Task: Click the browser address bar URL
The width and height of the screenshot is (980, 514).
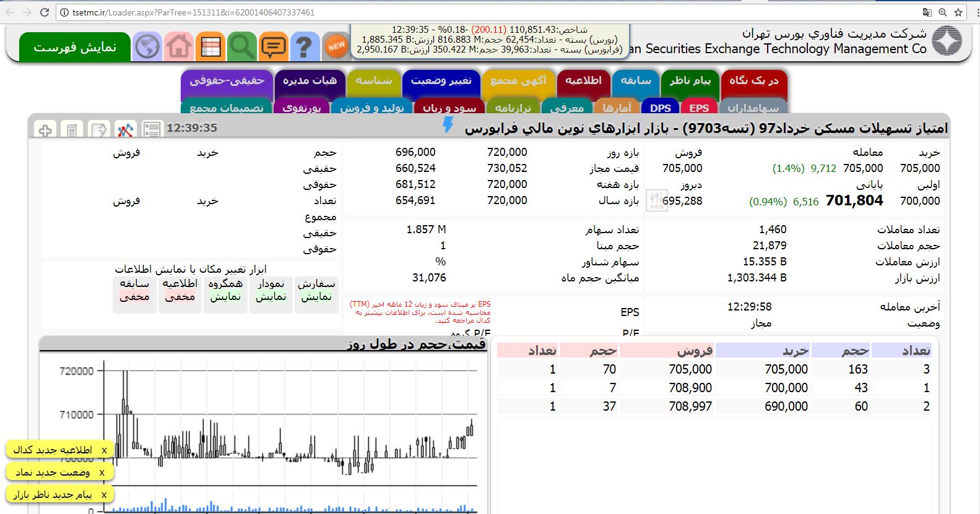Action: coord(193,12)
